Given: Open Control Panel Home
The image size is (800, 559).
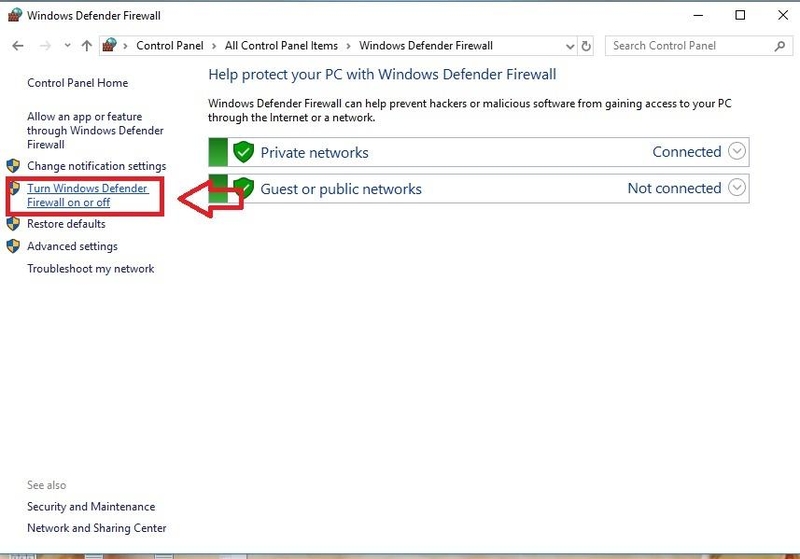Looking at the screenshot, I should (x=78, y=83).
